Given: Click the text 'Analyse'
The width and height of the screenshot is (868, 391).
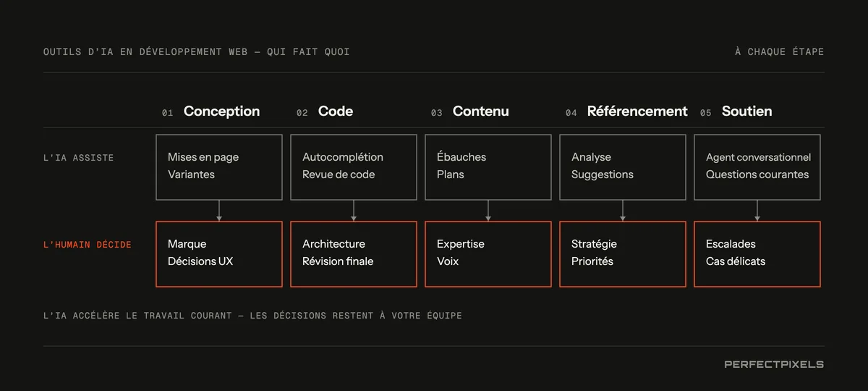Looking at the screenshot, I should click(591, 157).
